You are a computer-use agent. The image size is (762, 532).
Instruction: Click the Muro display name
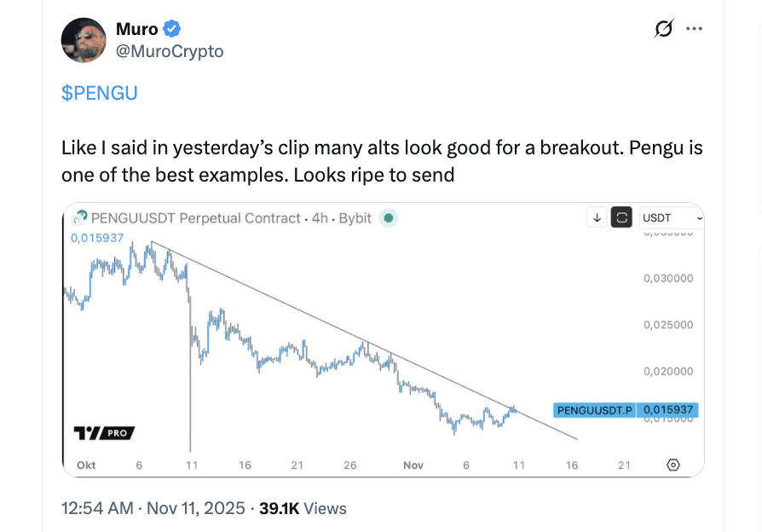[136, 29]
